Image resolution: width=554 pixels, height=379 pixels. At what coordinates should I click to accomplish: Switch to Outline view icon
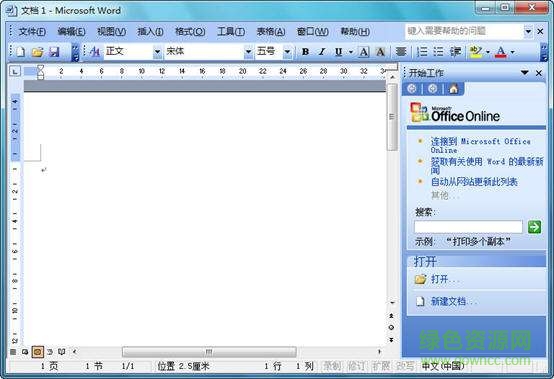click(x=50, y=352)
